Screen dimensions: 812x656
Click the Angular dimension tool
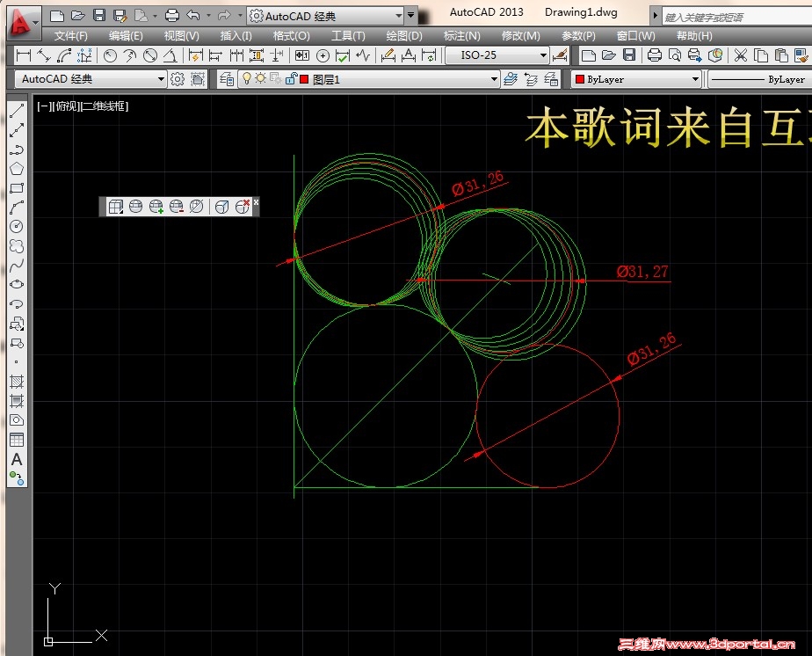tap(170, 55)
